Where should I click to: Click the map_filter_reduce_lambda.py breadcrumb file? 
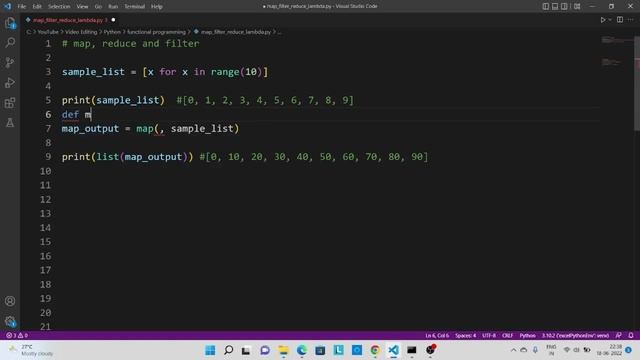pos(236,32)
